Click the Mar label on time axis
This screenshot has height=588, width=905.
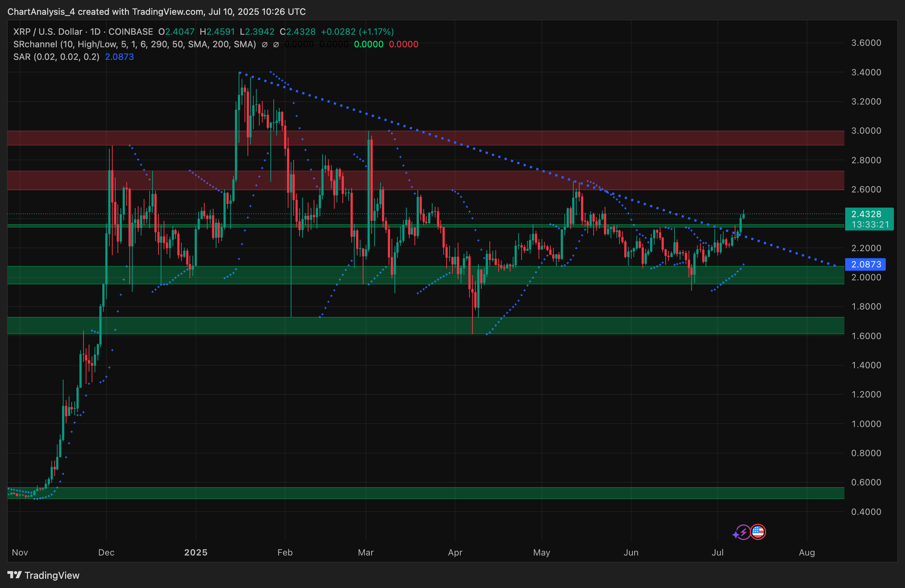366,553
